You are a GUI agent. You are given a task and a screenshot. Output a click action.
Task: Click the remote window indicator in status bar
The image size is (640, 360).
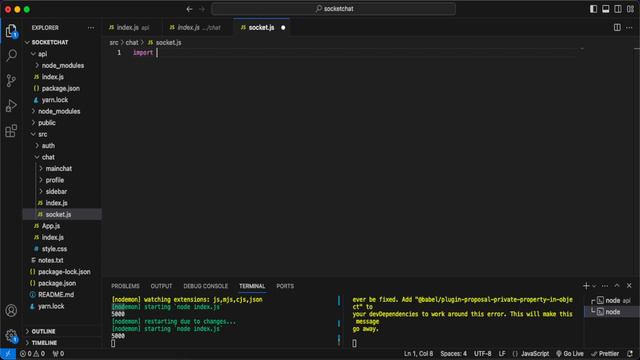pyautogui.click(x=8, y=354)
